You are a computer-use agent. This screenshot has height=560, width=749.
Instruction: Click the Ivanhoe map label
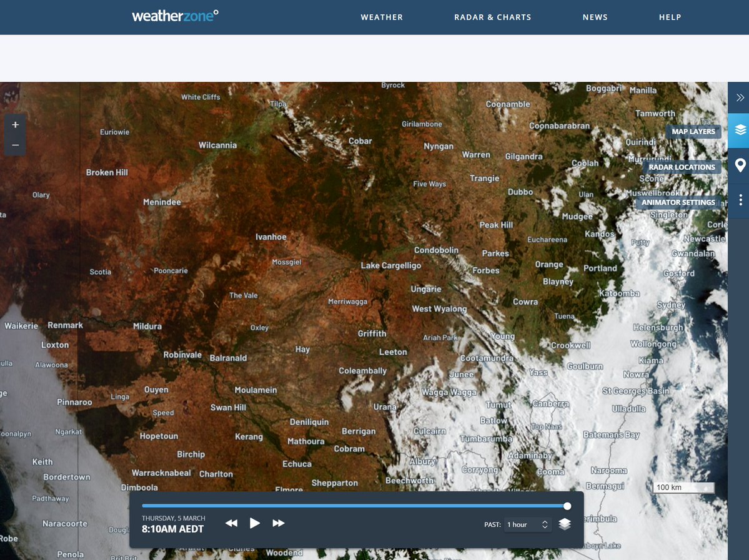click(x=271, y=237)
